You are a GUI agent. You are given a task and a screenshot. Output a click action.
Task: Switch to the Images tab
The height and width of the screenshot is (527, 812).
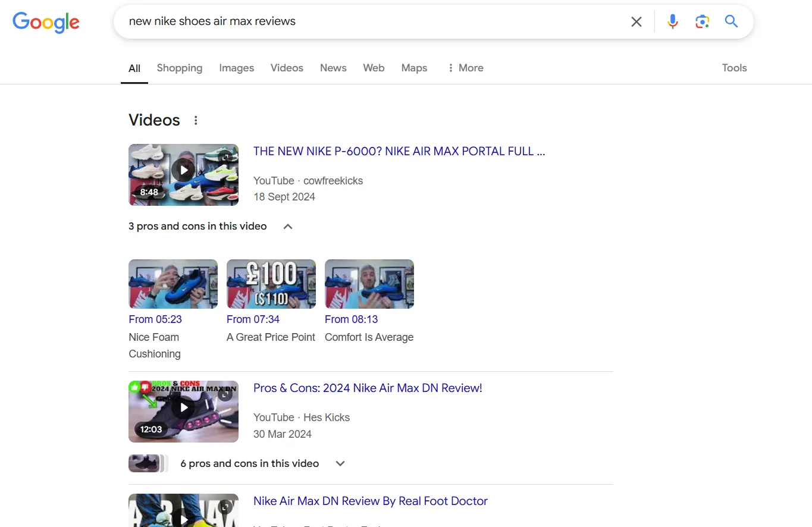236,68
